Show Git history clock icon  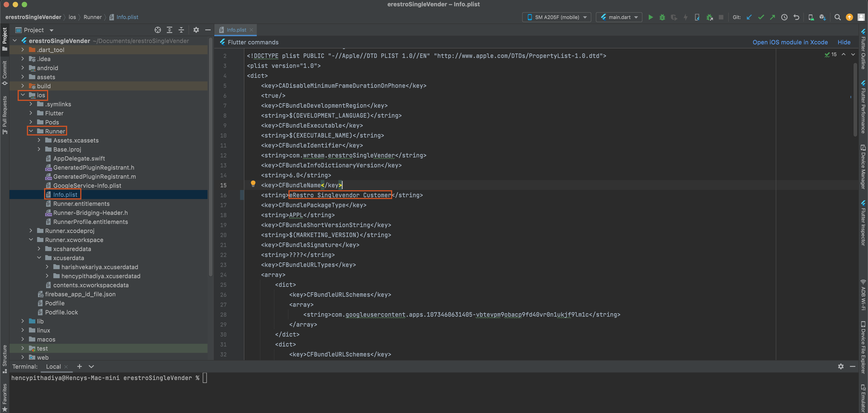784,17
